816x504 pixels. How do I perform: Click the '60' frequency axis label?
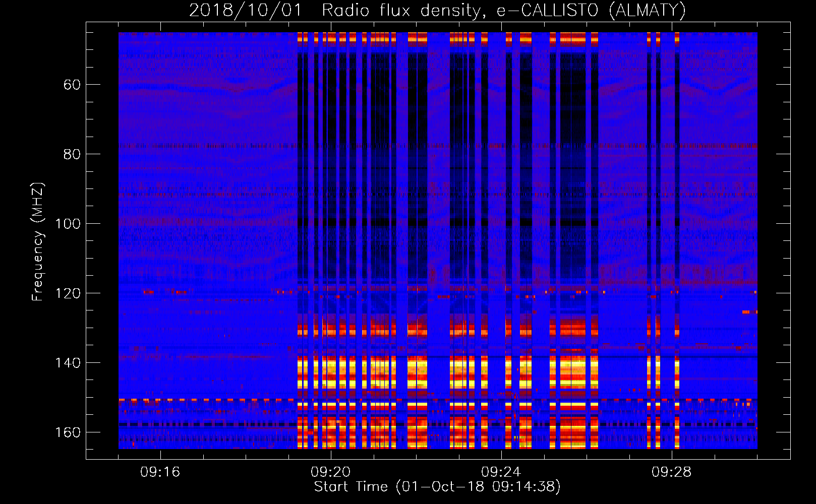coord(72,85)
